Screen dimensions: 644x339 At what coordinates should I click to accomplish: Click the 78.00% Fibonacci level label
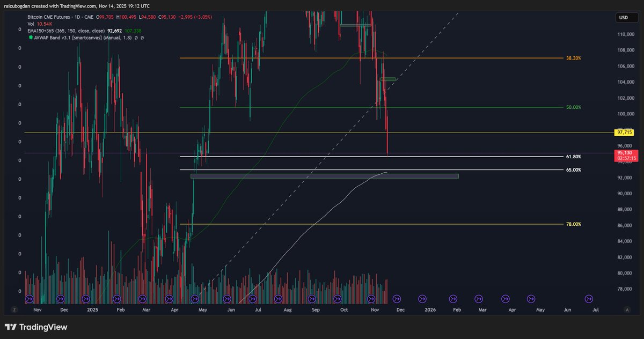pyautogui.click(x=573, y=224)
